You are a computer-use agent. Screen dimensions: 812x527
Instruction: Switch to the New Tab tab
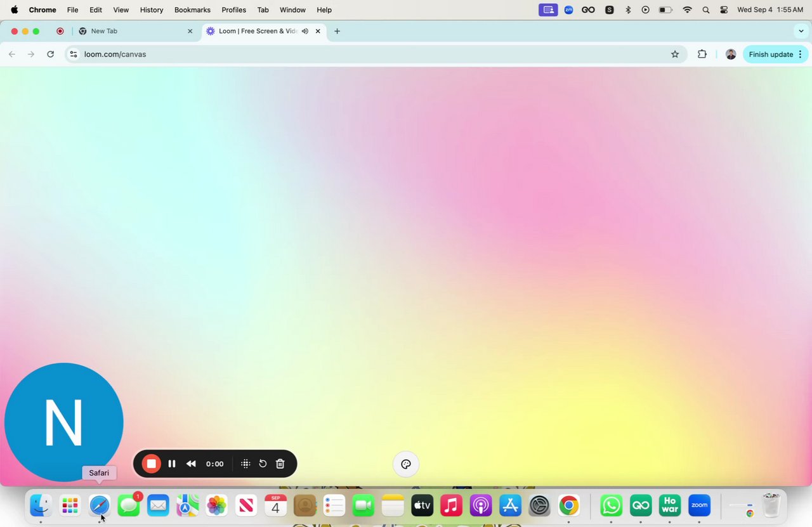click(x=134, y=31)
